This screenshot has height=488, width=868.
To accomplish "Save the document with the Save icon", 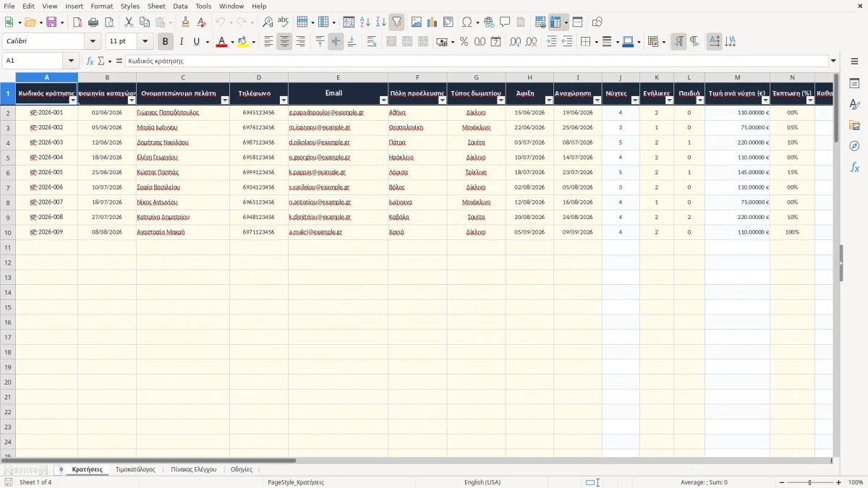I will coord(51,22).
